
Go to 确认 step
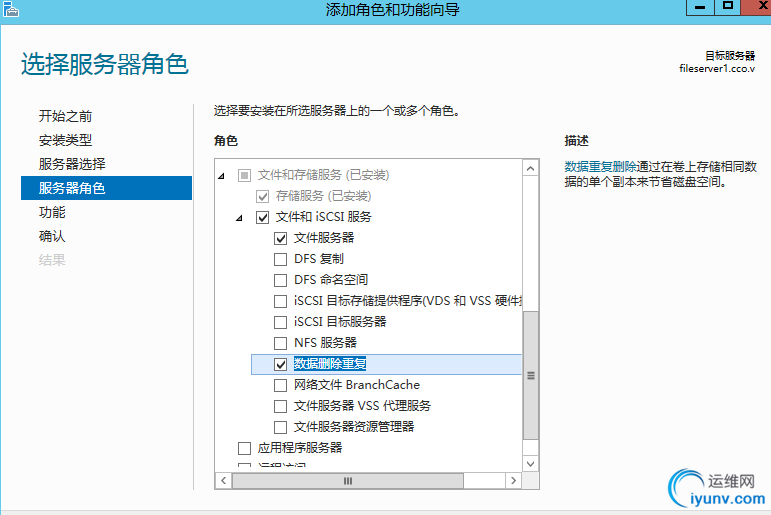click(x=52, y=236)
